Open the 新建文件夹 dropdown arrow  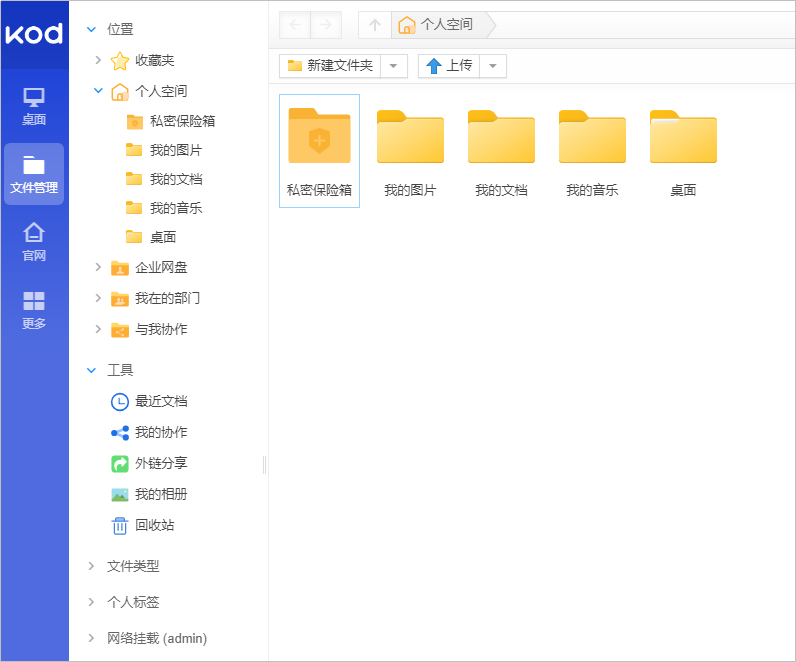393,66
